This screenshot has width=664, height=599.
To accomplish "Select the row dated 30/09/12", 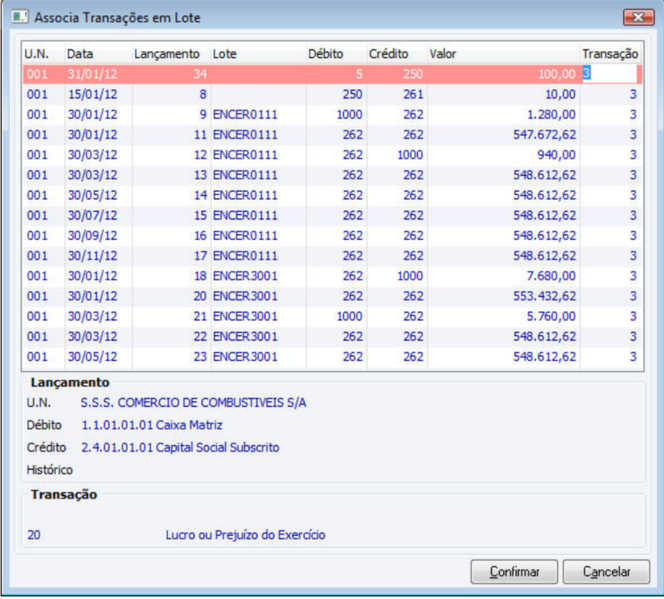I will coord(332,235).
